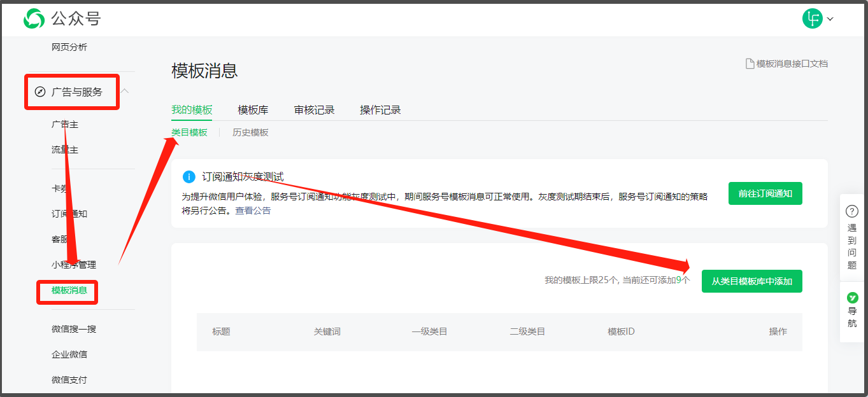
Task: Click the compass icon beside 广告与服务
Action: click(40, 92)
